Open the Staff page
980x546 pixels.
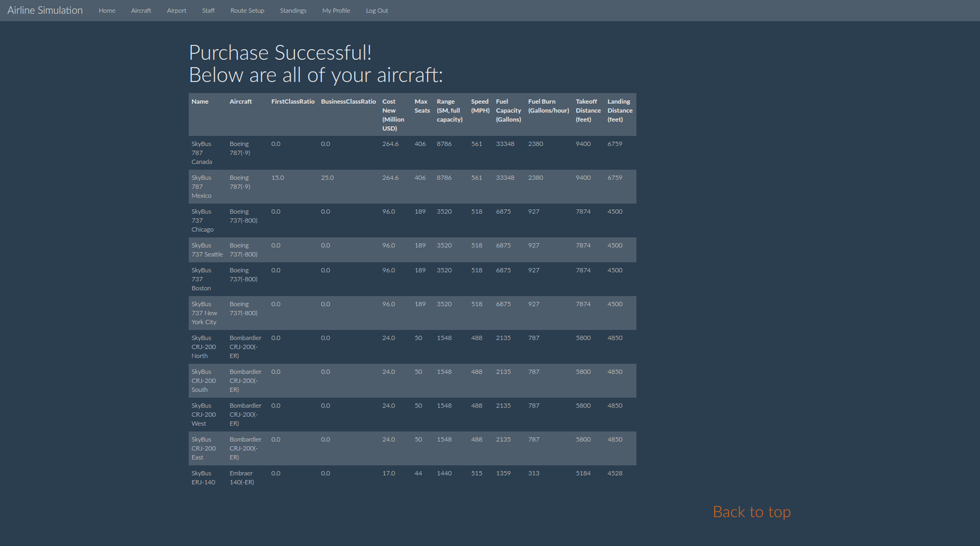click(208, 10)
